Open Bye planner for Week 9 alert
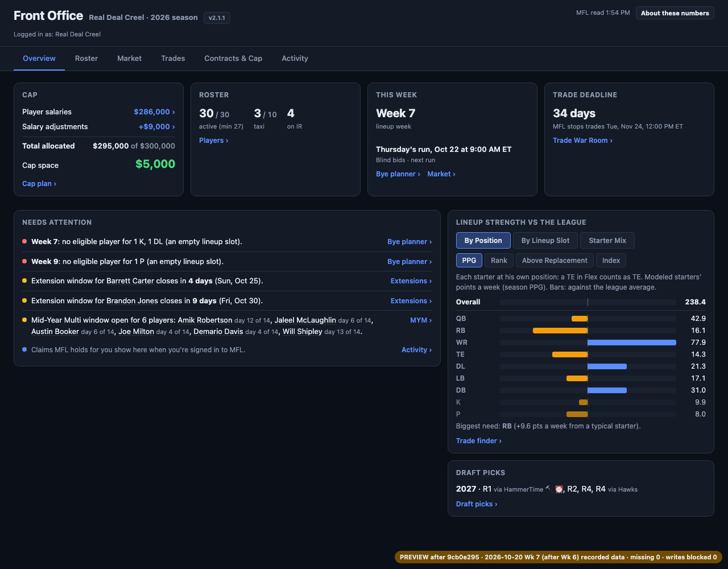The width and height of the screenshot is (728, 569). point(409,262)
